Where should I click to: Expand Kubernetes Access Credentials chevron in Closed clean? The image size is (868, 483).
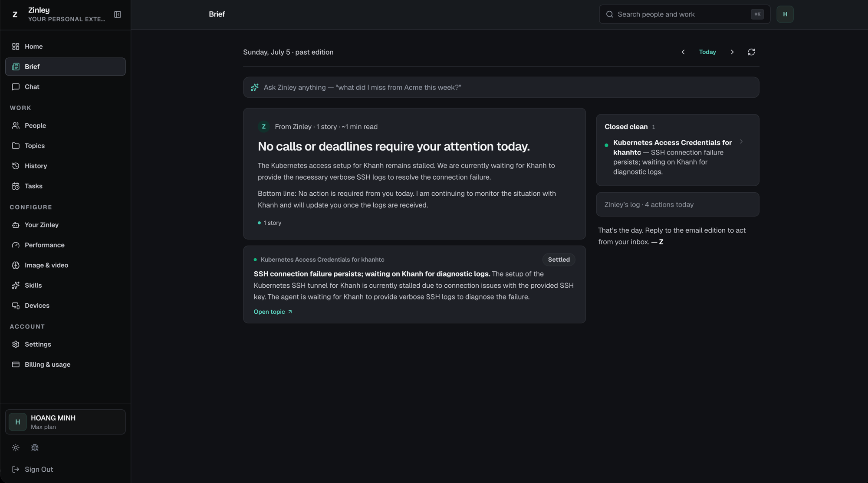pos(741,141)
